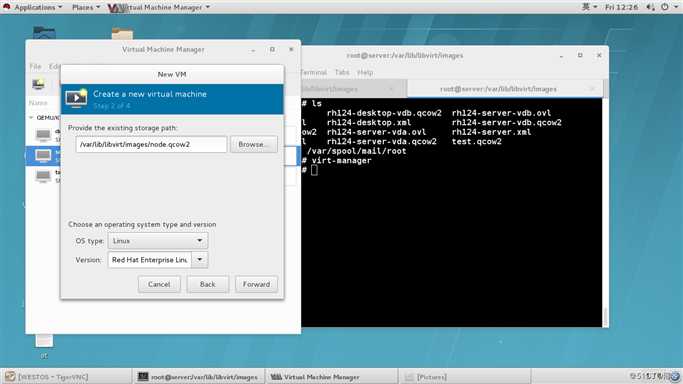Open the desktop file icon at bottom left
The width and height of the screenshot is (683, 384).
(x=44, y=341)
